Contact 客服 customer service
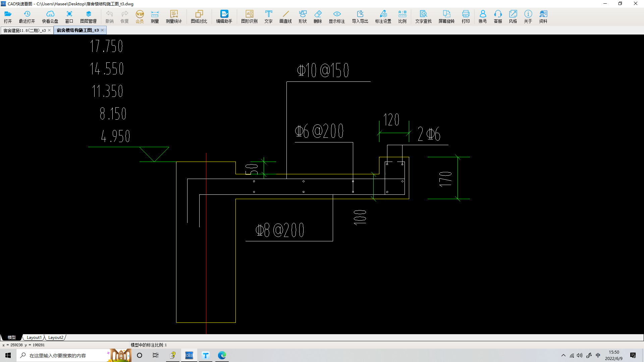Image resolution: width=644 pixels, height=362 pixels. [x=498, y=16]
